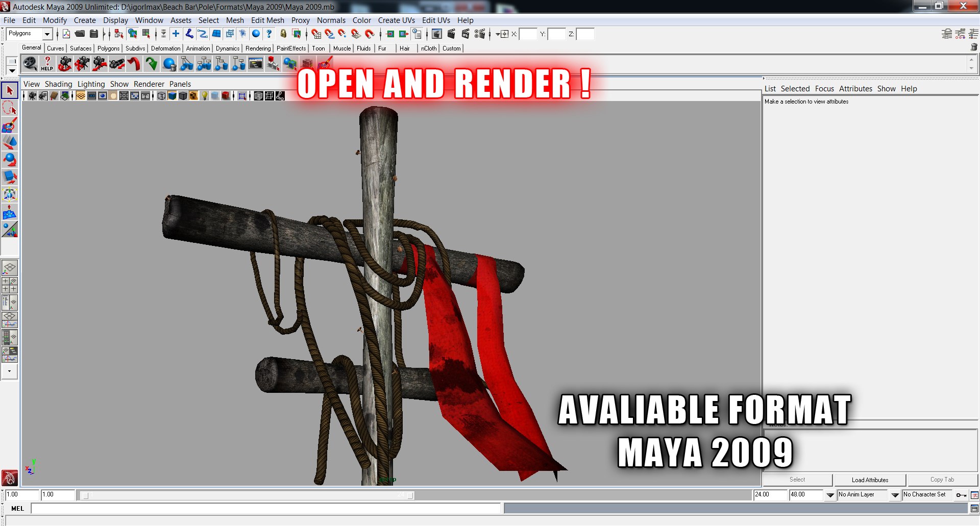Click the shelf HELP icon
The width and height of the screenshot is (980, 526).
click(x=47, y=64)
